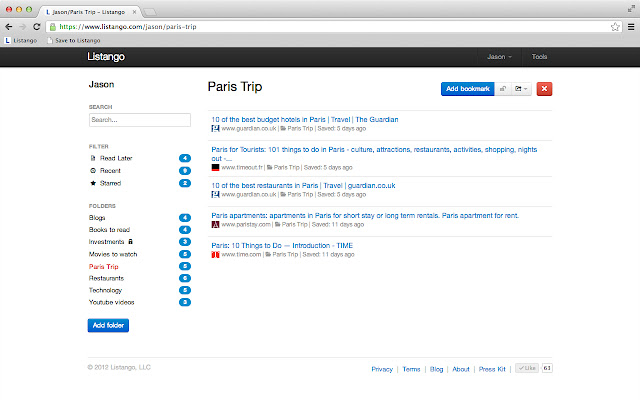
Task: Filter by Recent bookmarks
Action: coord(110,171)
